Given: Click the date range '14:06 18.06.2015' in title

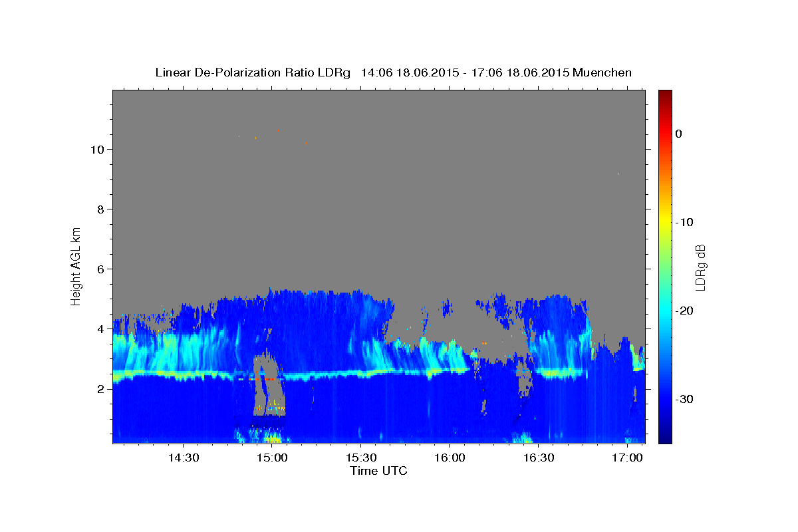Looking at the screenshot, I should (x=410, y=72).
